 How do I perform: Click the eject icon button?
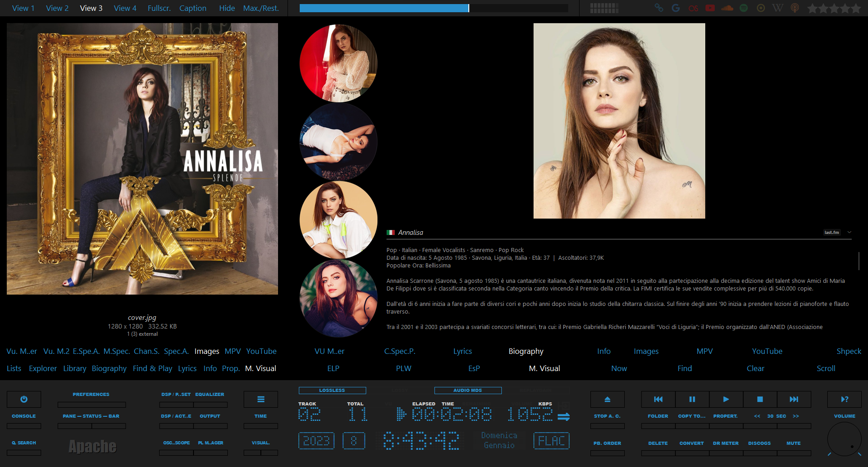click(x=608, y=399)
